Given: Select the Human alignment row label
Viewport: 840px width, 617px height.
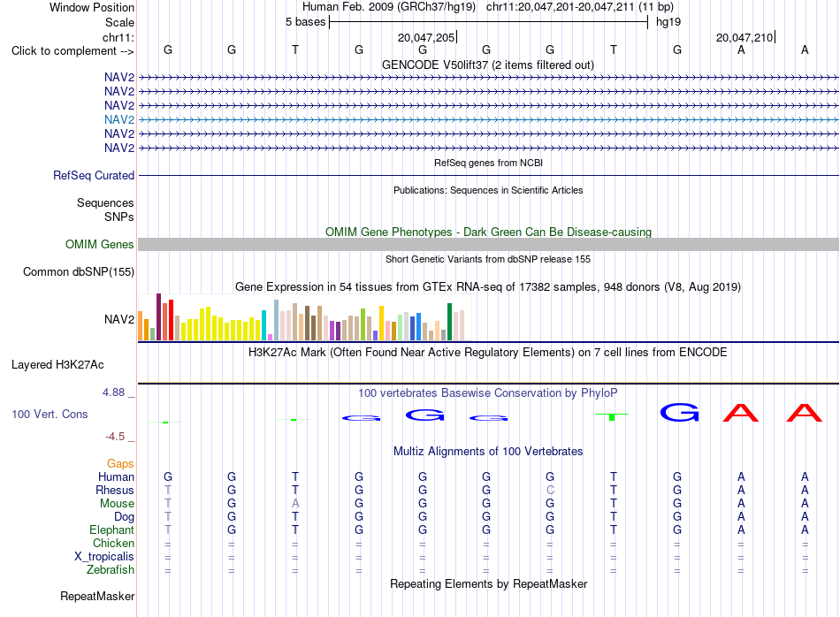Looking at the screenshot, I should 116,476.
